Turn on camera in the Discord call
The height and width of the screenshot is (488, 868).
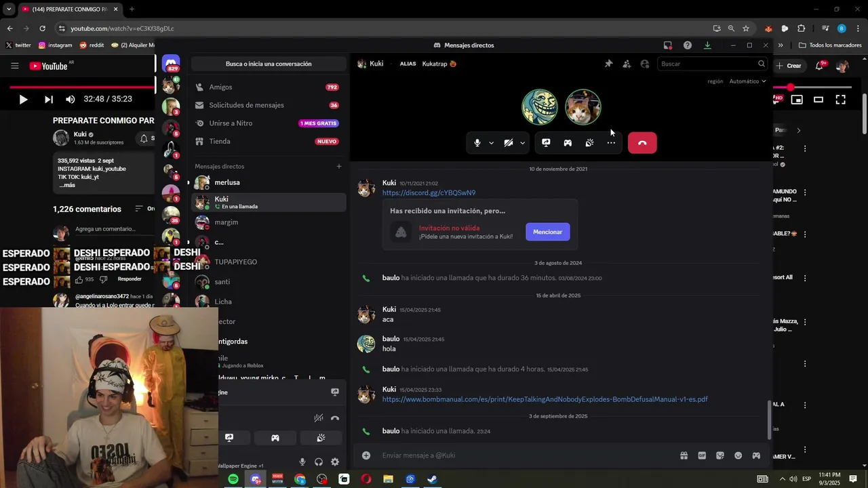tap(508, 143)
